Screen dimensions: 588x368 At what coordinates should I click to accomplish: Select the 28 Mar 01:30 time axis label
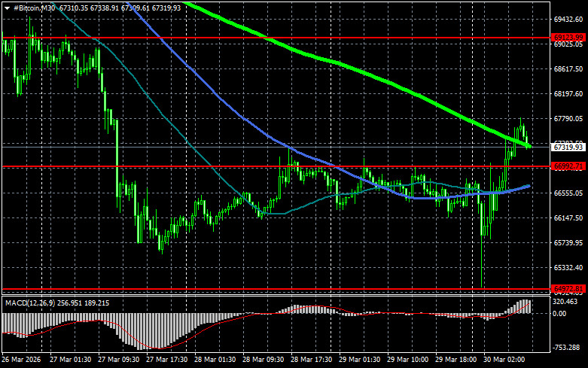[x=215, y=360]
